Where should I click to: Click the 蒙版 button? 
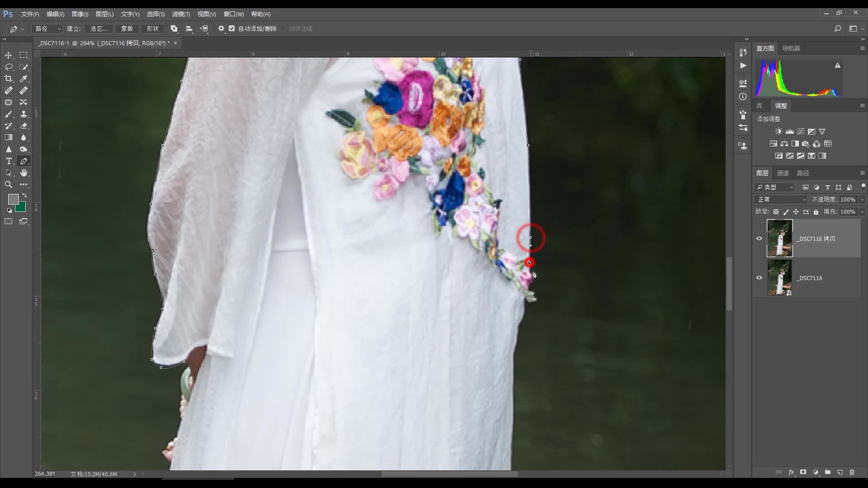127,28
